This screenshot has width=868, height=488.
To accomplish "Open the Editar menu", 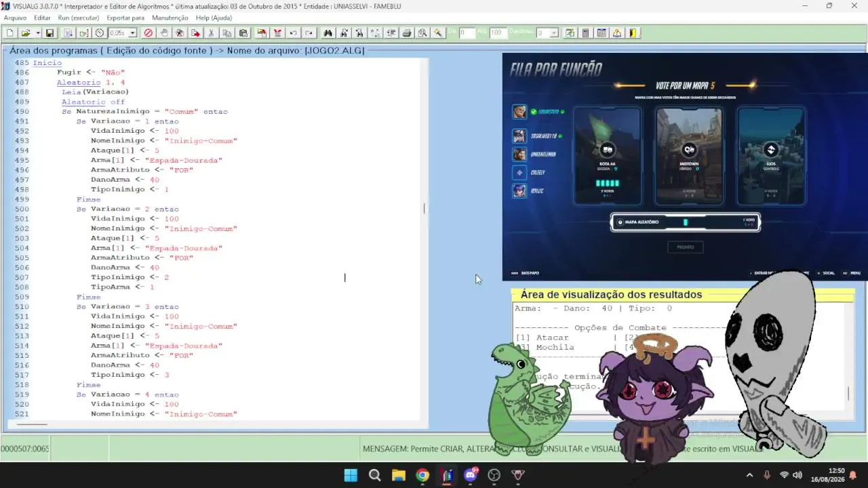I will tap(42, 18).
